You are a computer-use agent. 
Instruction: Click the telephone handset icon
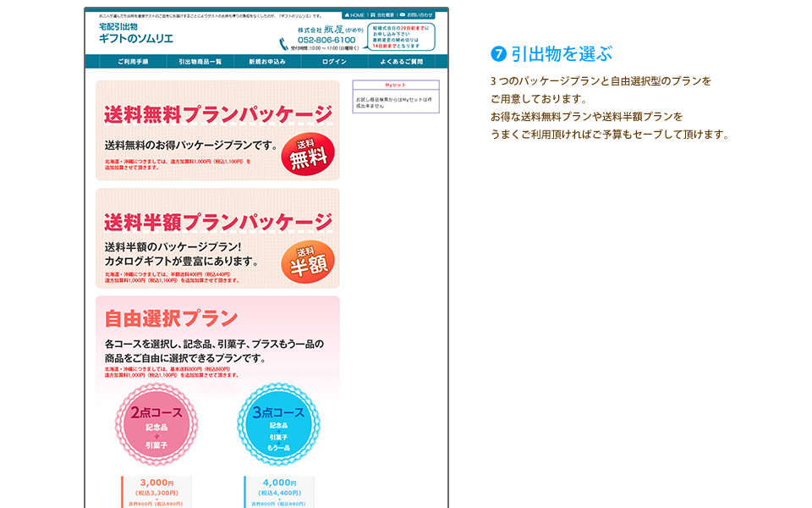tap(285, 44)
